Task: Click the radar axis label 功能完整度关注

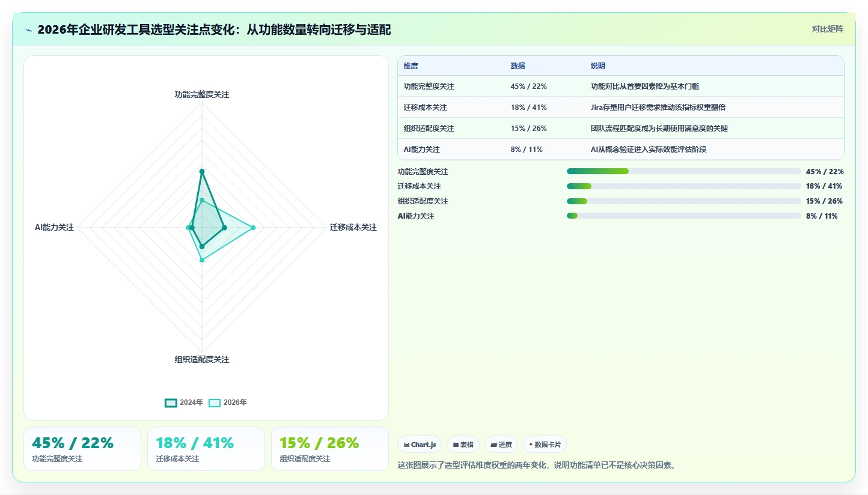Action: pos(202,94)
